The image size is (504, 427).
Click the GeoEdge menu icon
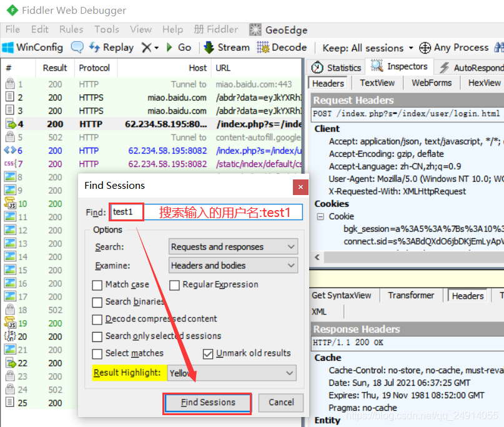point(255,30)
